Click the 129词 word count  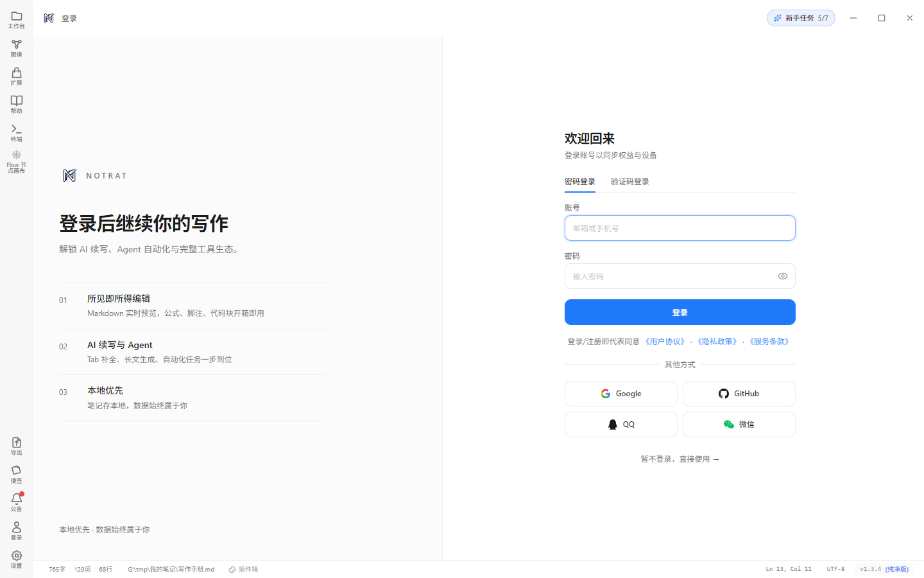pos(82,569)
